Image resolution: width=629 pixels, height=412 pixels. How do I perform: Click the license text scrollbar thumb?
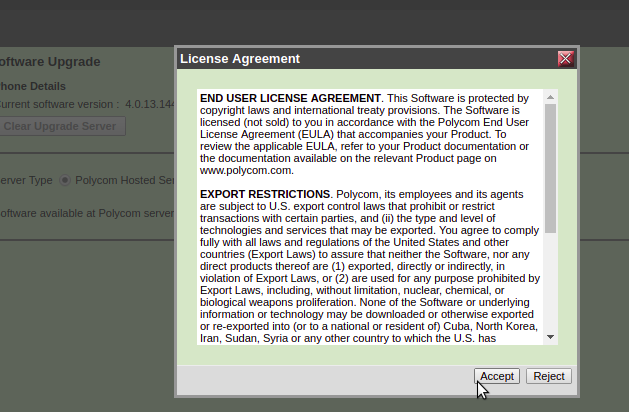[550, 168]
